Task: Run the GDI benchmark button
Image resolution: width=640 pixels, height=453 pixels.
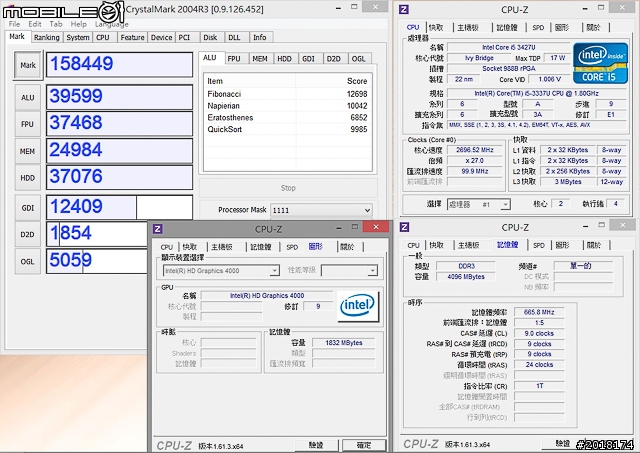Action: [28, 208]
